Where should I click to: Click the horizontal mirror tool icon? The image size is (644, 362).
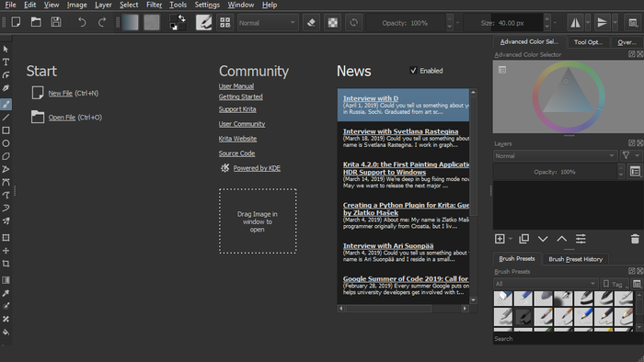click(x=575, y=23)
